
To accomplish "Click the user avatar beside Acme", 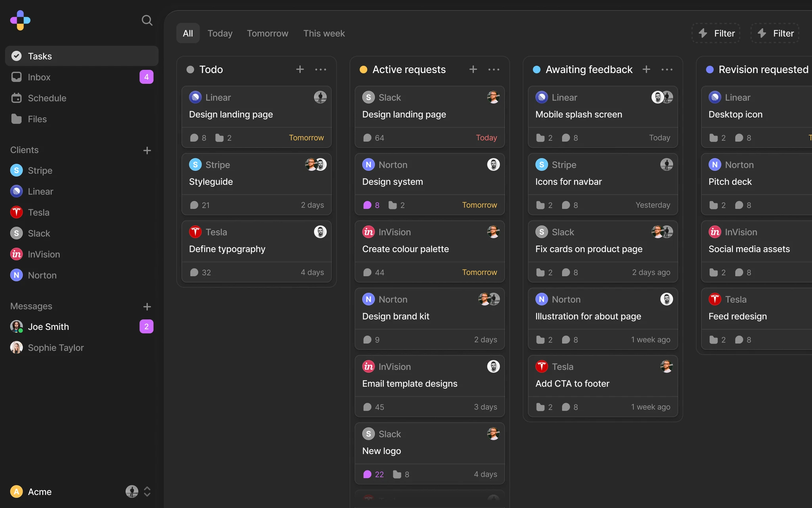I will tap(132, 492).
